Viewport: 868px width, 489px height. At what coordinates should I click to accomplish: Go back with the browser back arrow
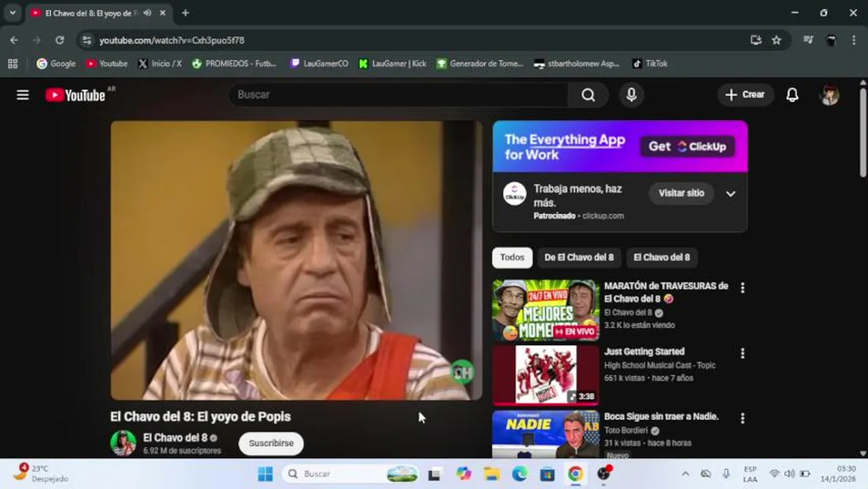pos(14,40)
